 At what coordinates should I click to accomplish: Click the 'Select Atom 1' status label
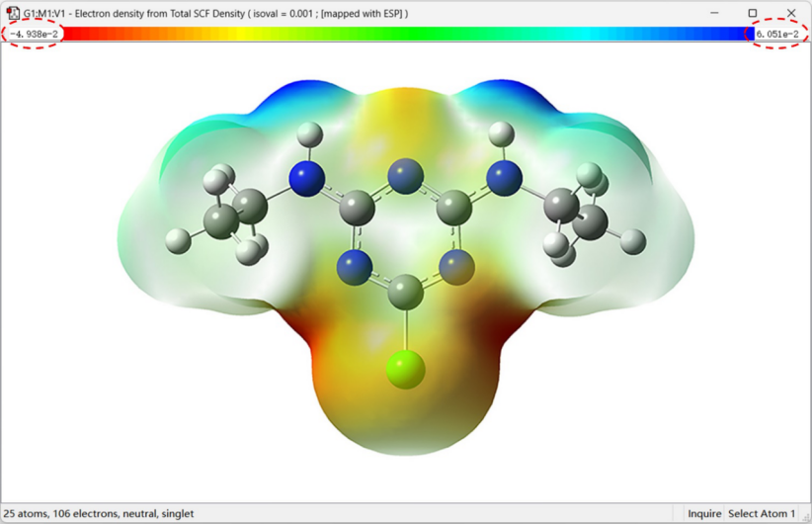tap(762, 513)
